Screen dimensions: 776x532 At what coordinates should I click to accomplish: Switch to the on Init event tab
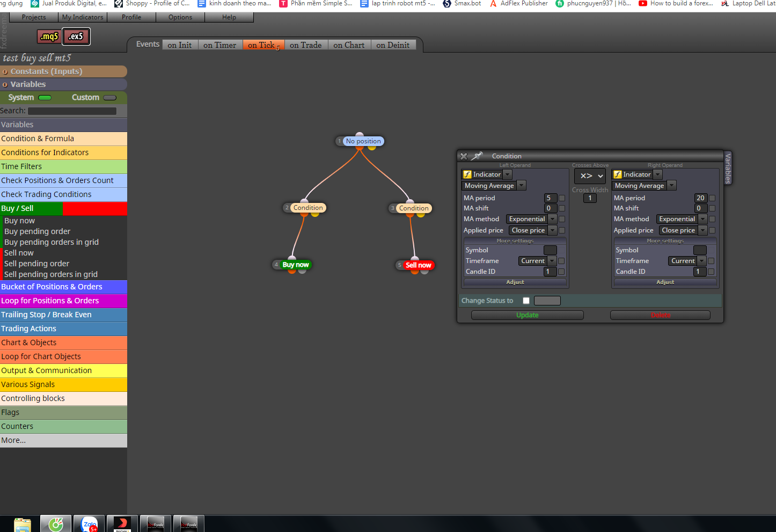179,45
